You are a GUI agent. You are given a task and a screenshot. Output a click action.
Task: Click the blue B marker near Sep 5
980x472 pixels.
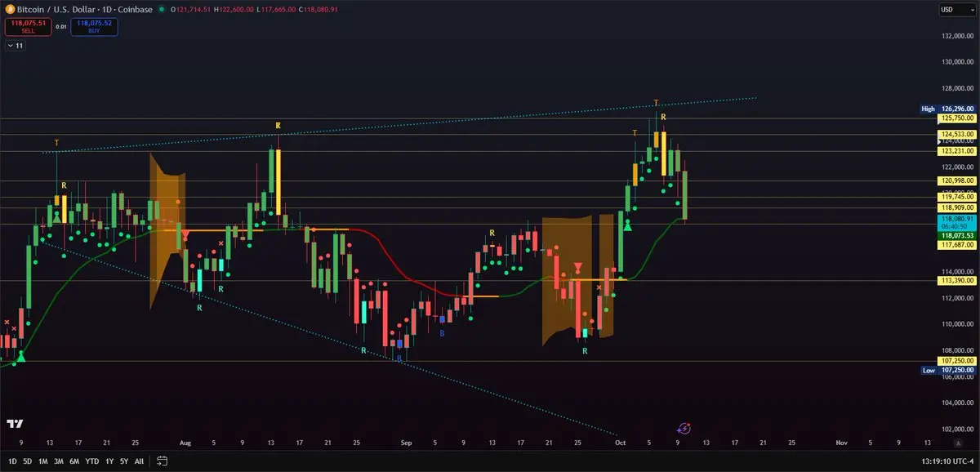442,333
